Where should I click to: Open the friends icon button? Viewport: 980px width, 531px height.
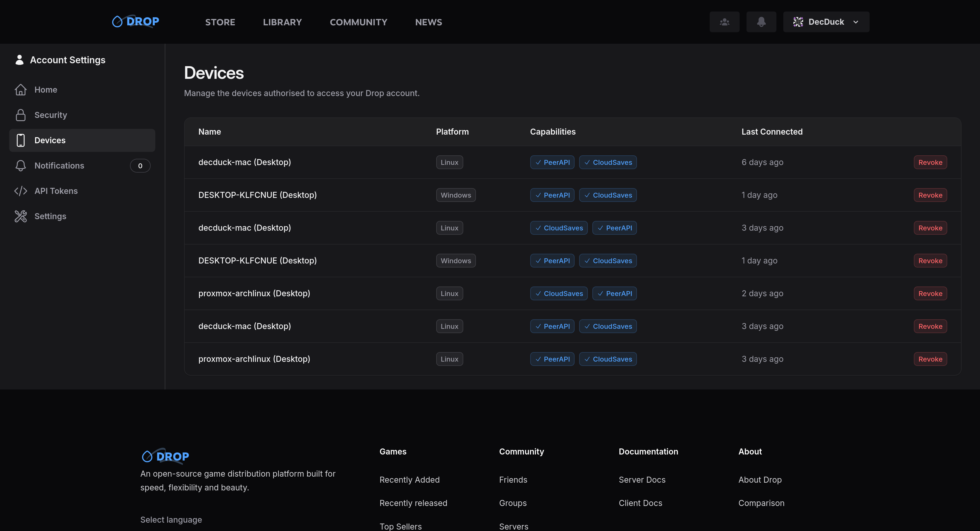point(724,22)
